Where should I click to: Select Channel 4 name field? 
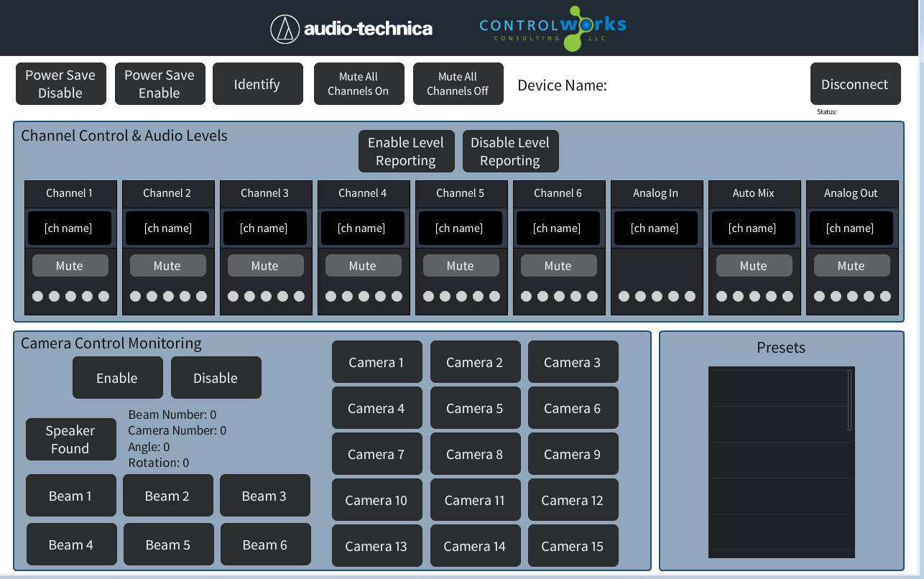pyautogui.click(x=363, y=228)
